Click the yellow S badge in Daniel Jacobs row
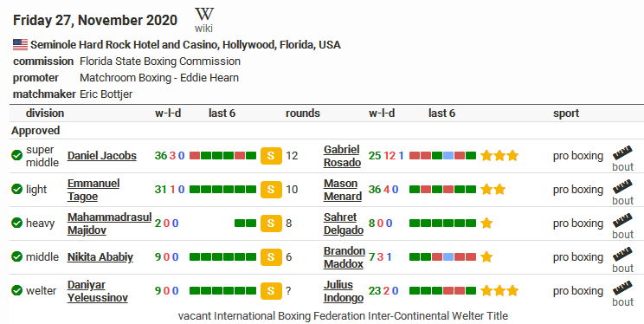Screen dimensions: 644x324 click(271, 156)
